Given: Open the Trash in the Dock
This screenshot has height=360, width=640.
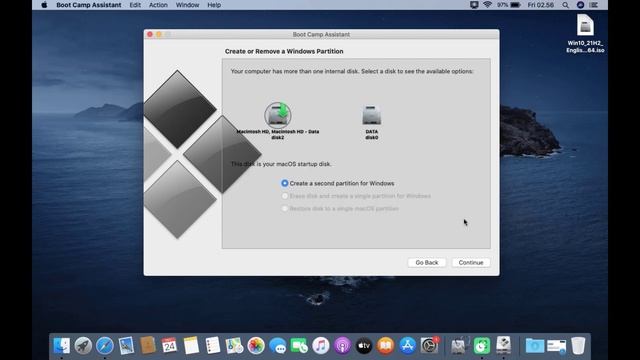Looking at the screenshot, I should pyautogui.click(x=578, y=346).
